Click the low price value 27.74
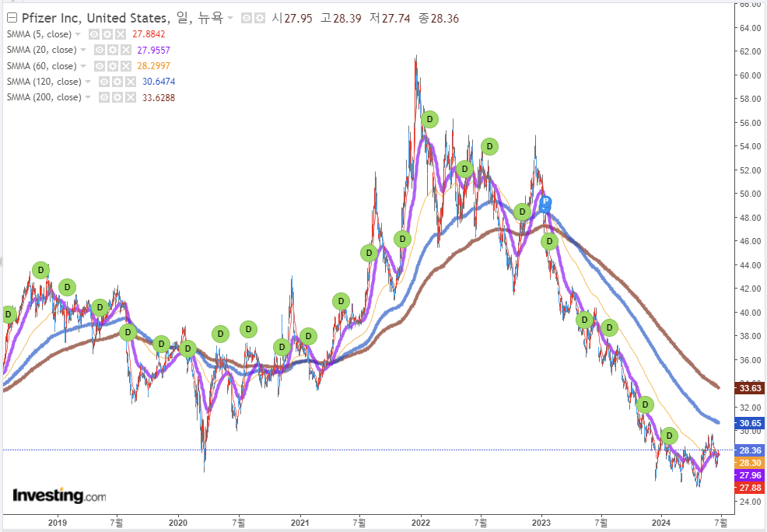Image resolution: width=767 pixels, height=532 pixels. (x=396, y=19)
